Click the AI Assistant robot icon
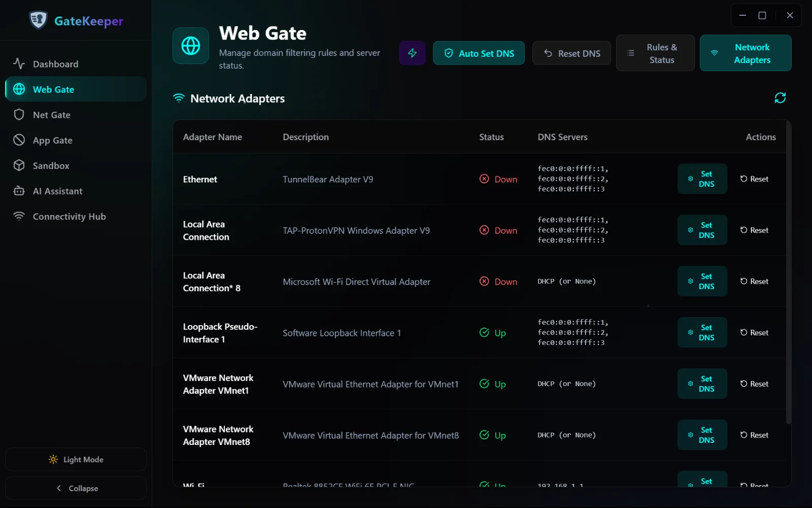The height and width of the screenshot is (508, 812). coord(19,190)
